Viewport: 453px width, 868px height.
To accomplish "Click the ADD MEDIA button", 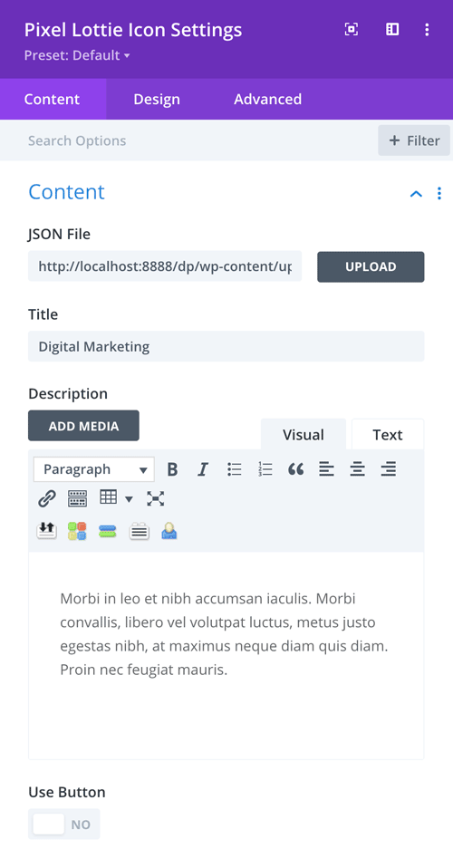I will tap(83, 426).
